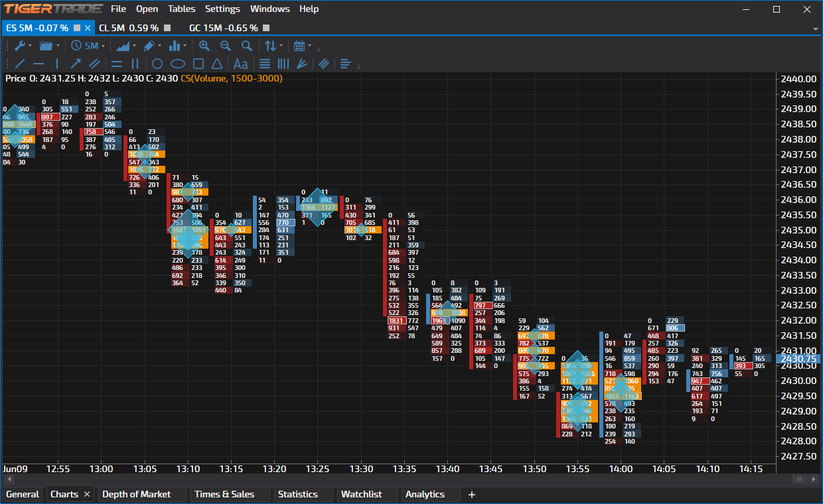Open the chart type dropdown arrow

coord(135,45)
